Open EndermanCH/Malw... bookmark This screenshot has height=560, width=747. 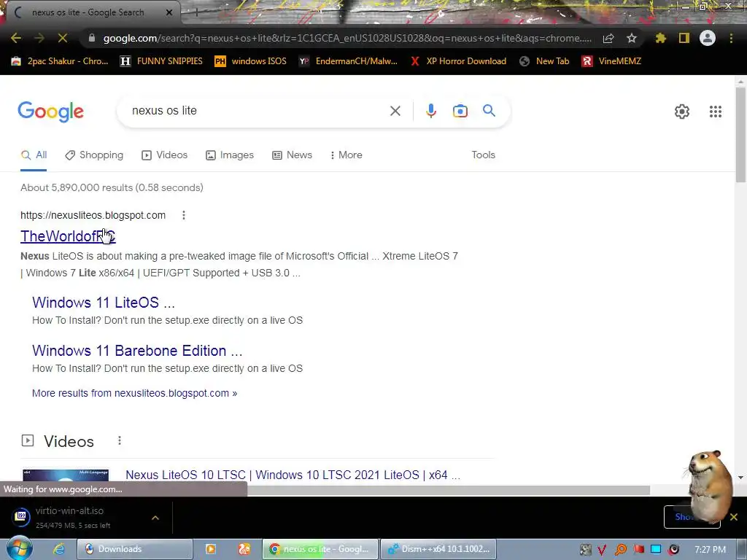[348, 61]
